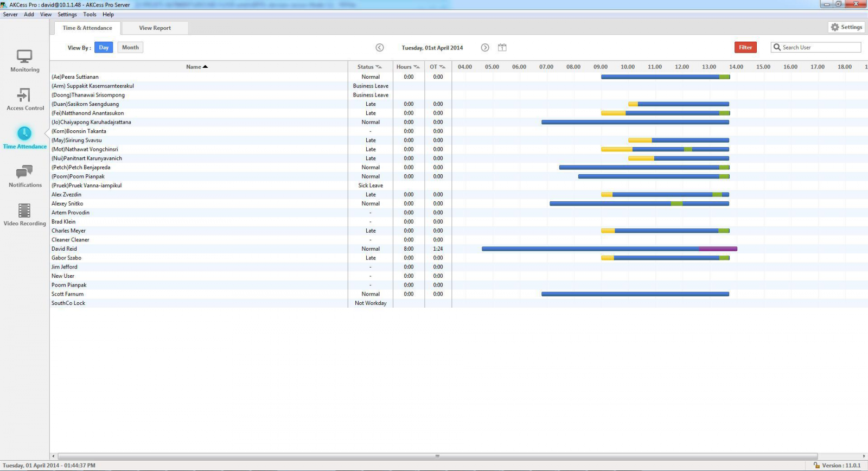This screenshot has width=868, height=471.
Task: Go to next day arrow
Action: (485, 48)
